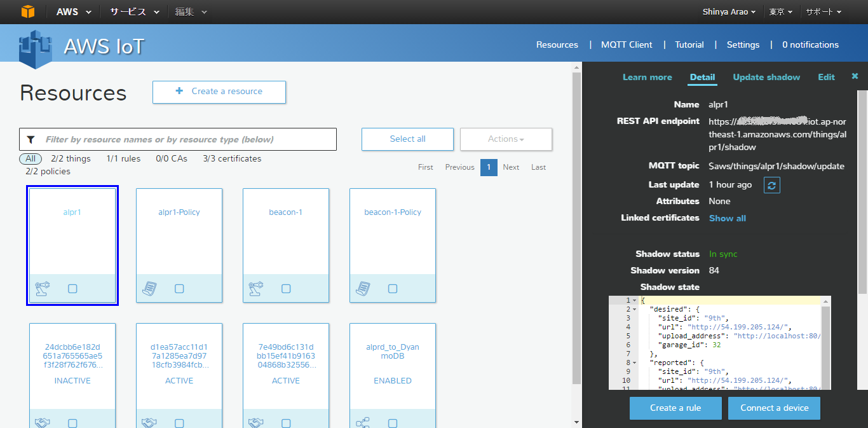The width and height of the screenshot is (868, 428).
Task: Tick the checkbox on the alpr1-Policy card
Action: (x=179, y=289)
